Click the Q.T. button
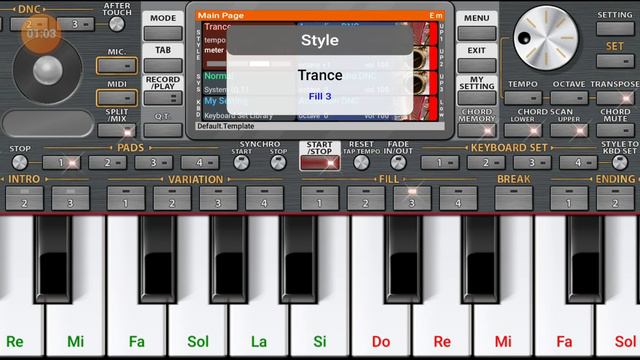 click(x=163, y=130)
